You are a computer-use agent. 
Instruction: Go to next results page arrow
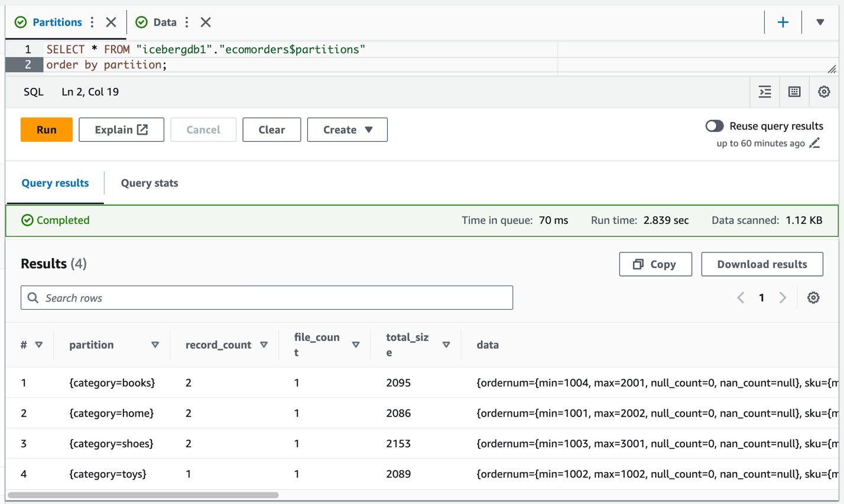coord(783,298)
